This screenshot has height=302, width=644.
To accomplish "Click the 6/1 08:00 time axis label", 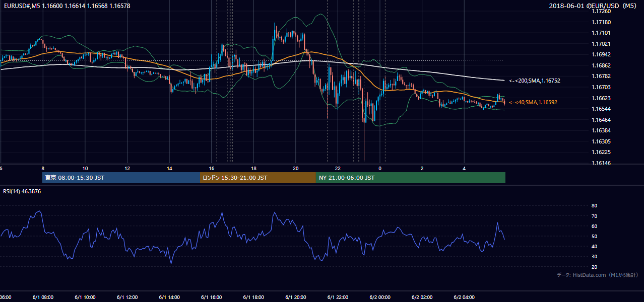I will [43, 297].
